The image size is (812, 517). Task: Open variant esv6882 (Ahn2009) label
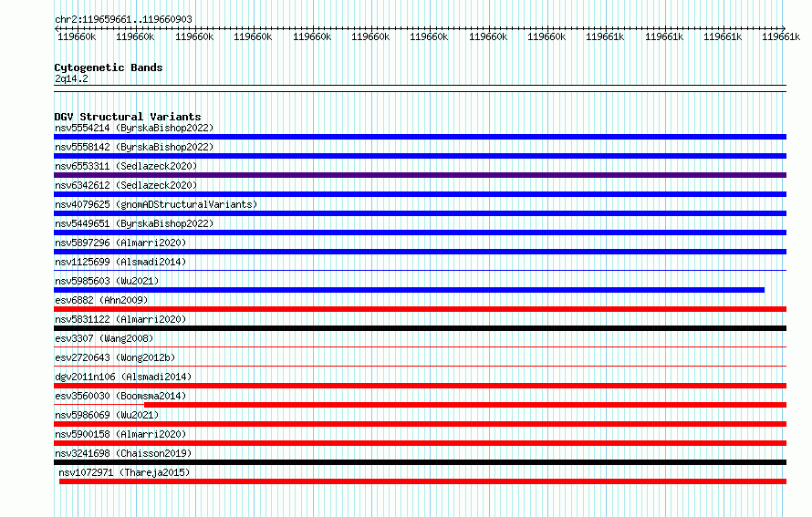pyautogui.click(x=101, y=300)
